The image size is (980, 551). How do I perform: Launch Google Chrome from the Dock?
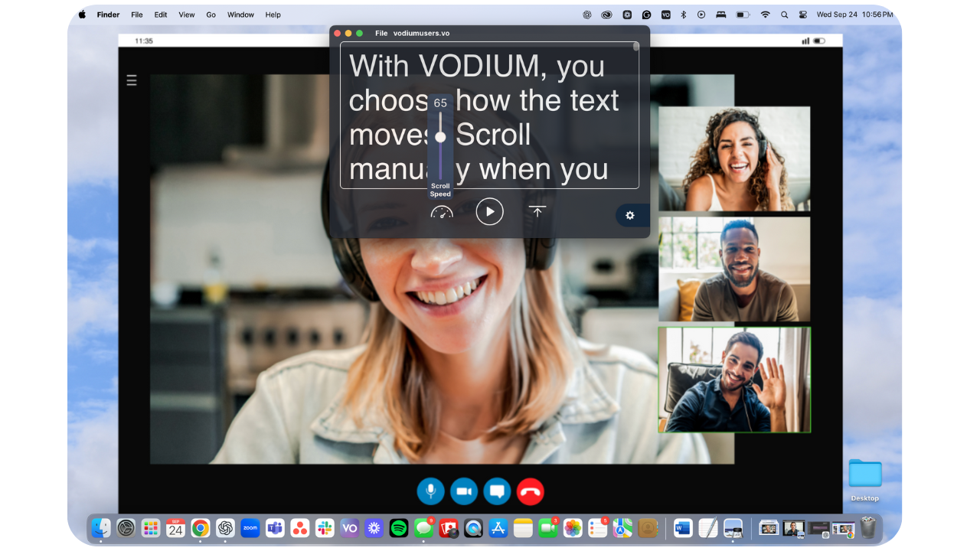(201, 528)
